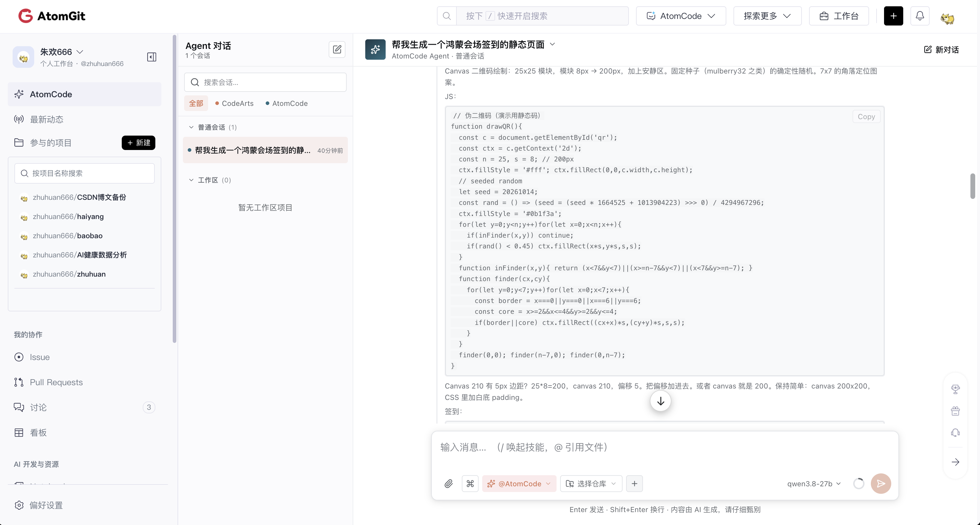
Task: Click the headset support icon
Action: (x=956, y=433)
